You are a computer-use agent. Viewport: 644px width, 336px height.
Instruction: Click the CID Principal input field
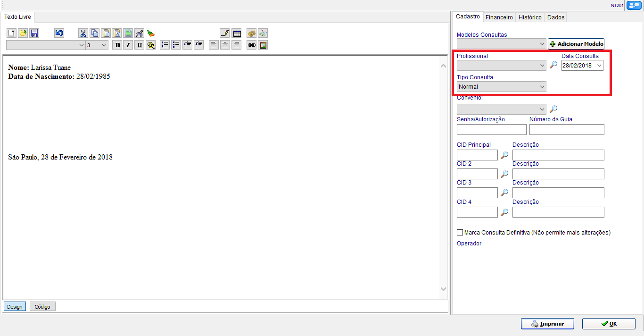pos(477,155)
